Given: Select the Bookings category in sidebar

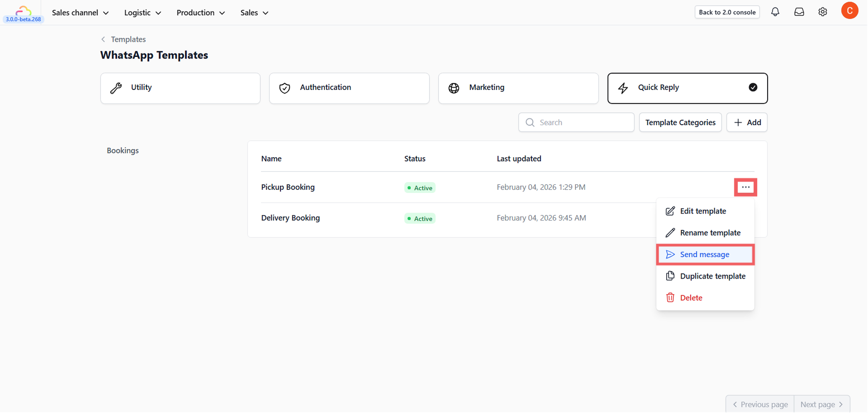Looking at the screenshot, I should pos(123,151).
